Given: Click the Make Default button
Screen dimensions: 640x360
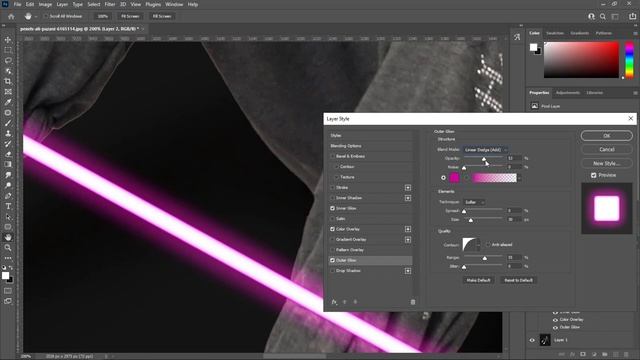Looking at the screenshot, I should pyautogui.click(x=478, y=280).
